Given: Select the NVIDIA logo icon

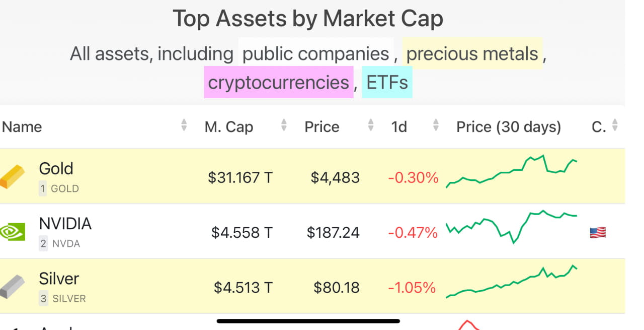Looking at the screenshot, I should (12, 232).
